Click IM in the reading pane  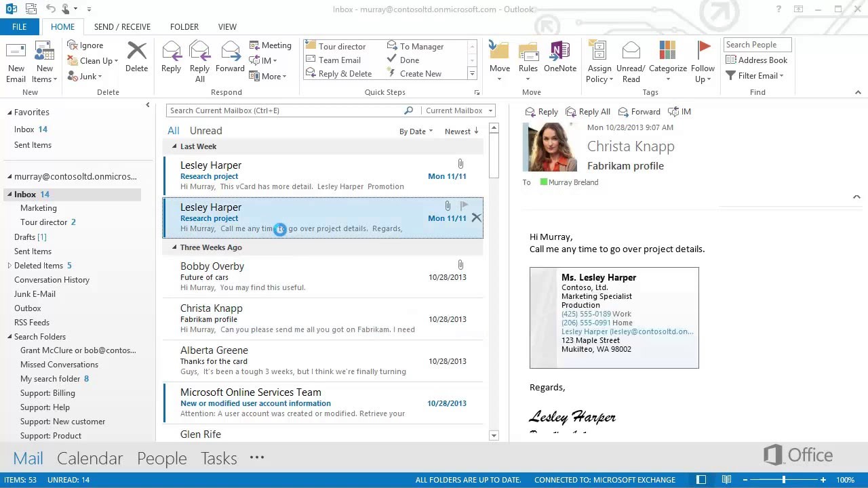(680, 112)
